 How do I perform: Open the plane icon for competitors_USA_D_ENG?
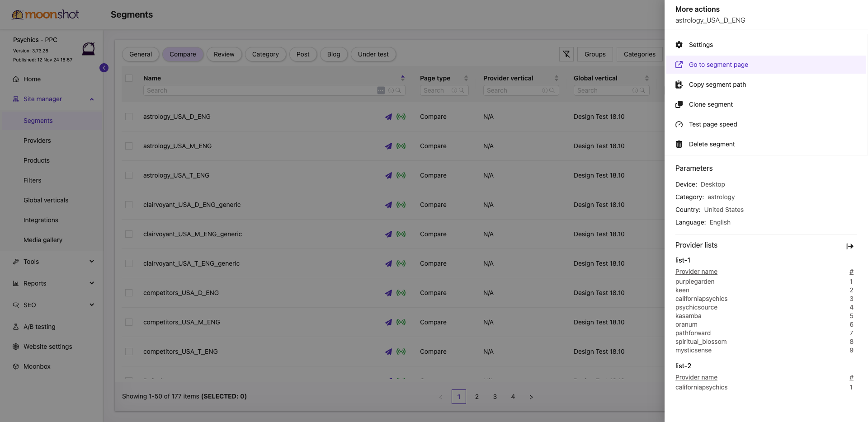[x=388, y=293]
